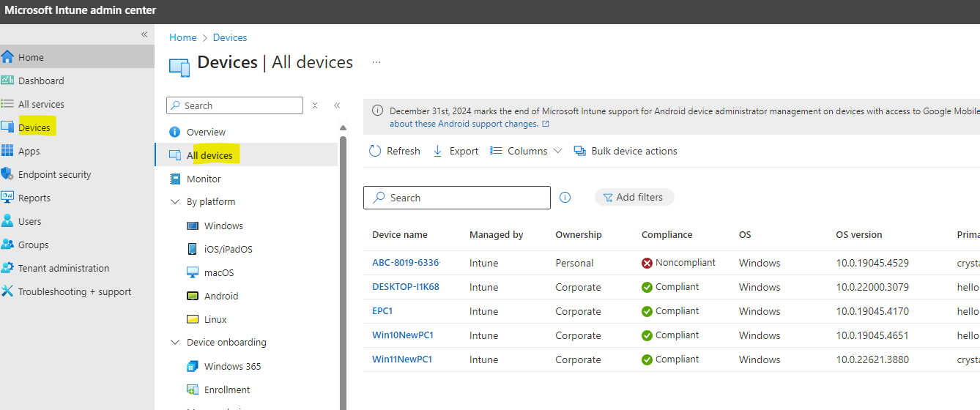Collapse the By platform section
Screen dimensions: 980x410
tap(175, 201)
